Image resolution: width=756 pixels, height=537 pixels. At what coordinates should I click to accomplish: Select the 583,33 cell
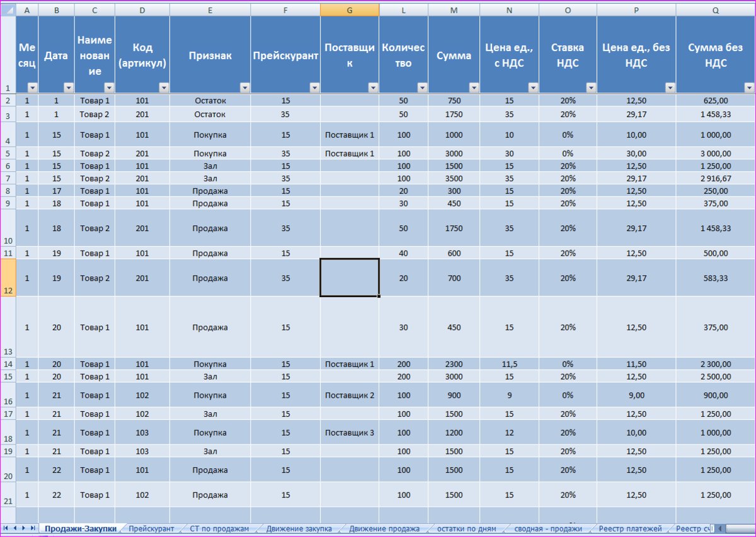point(716,278)
